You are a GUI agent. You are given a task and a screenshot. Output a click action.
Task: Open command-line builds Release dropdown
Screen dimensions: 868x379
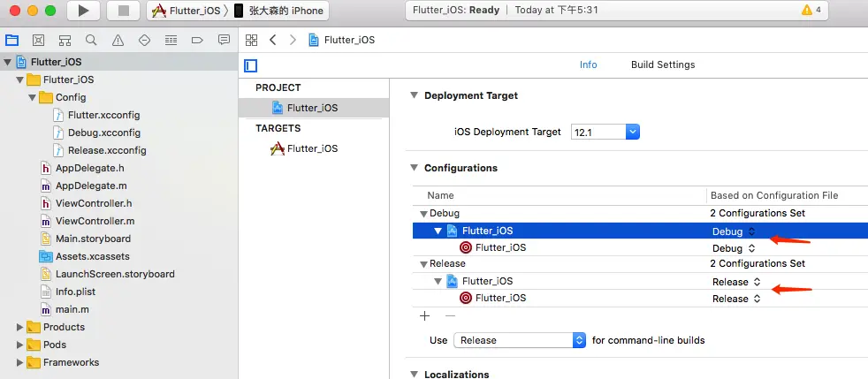tap(519, 340)
